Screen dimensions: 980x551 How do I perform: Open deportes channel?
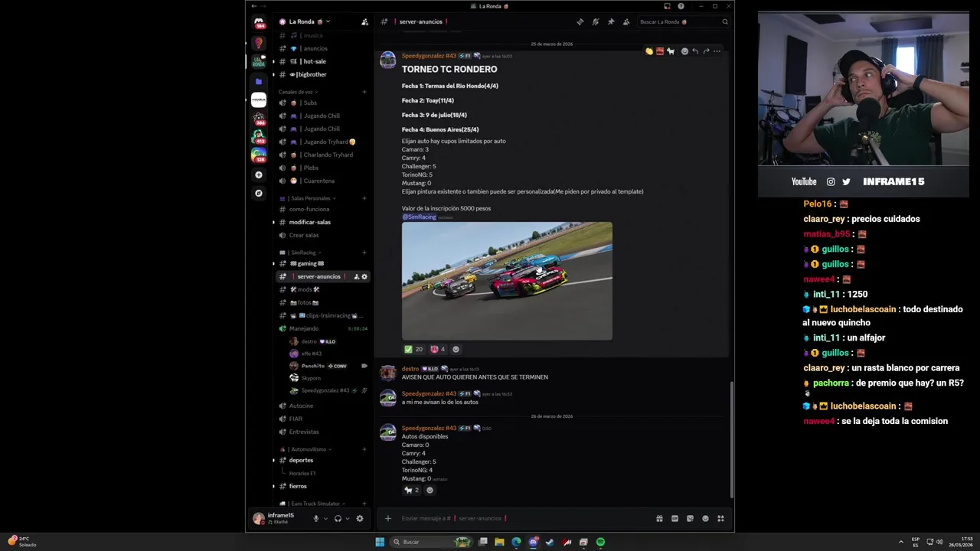[x=322, y=460]
